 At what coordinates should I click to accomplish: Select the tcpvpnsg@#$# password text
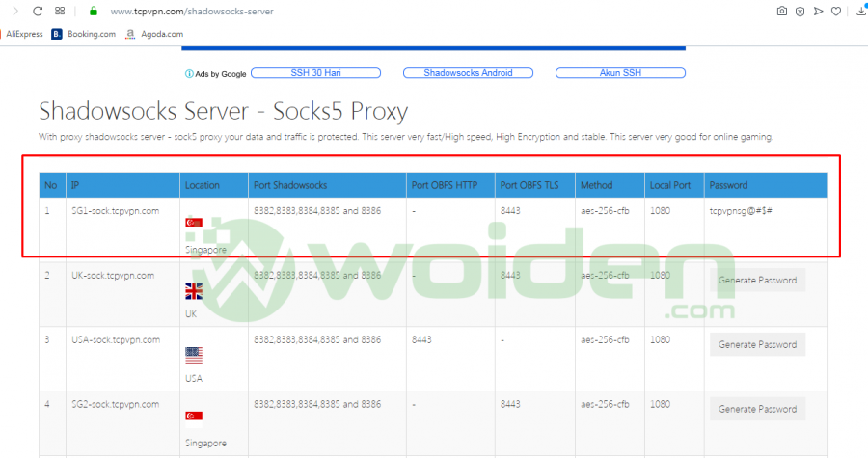(x=741, y=211)
